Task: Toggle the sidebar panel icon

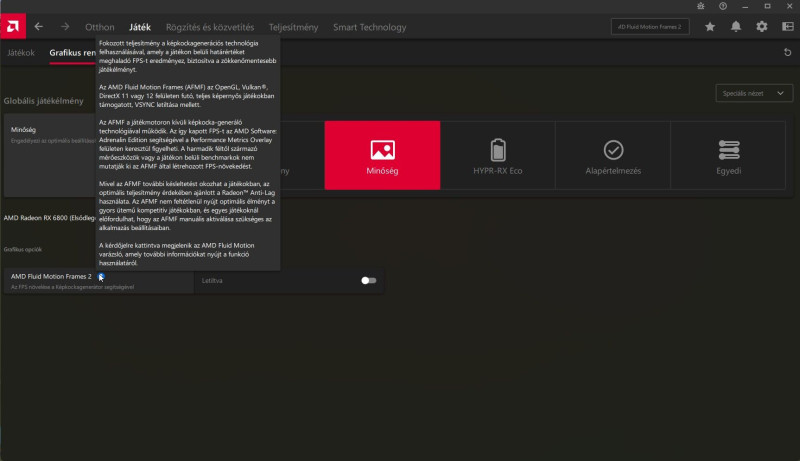Action: point(788,27)
